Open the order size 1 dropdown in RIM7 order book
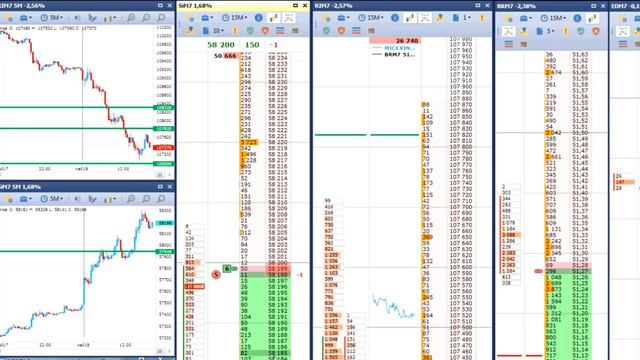 click(462, 18)
